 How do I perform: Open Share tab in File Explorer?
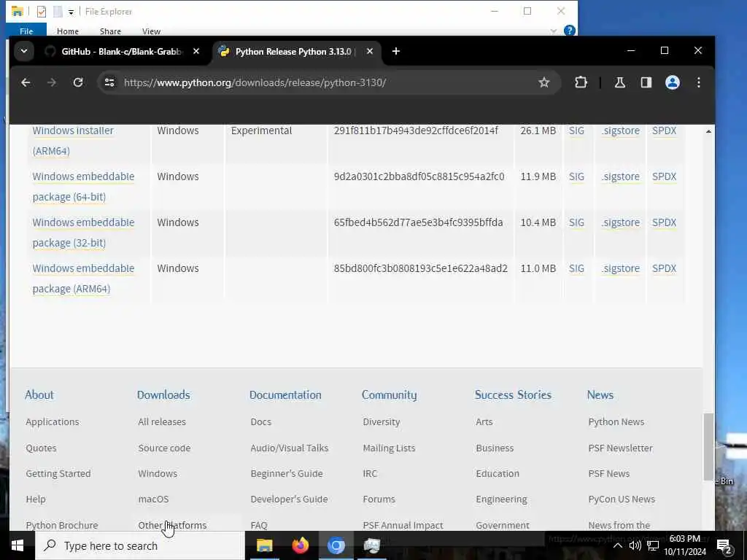tap(110, 31)
